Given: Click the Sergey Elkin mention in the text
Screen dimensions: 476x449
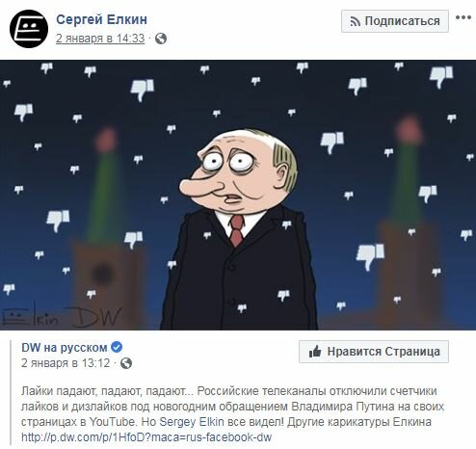Looking at the screenshot, I should [x=192, y=422].
